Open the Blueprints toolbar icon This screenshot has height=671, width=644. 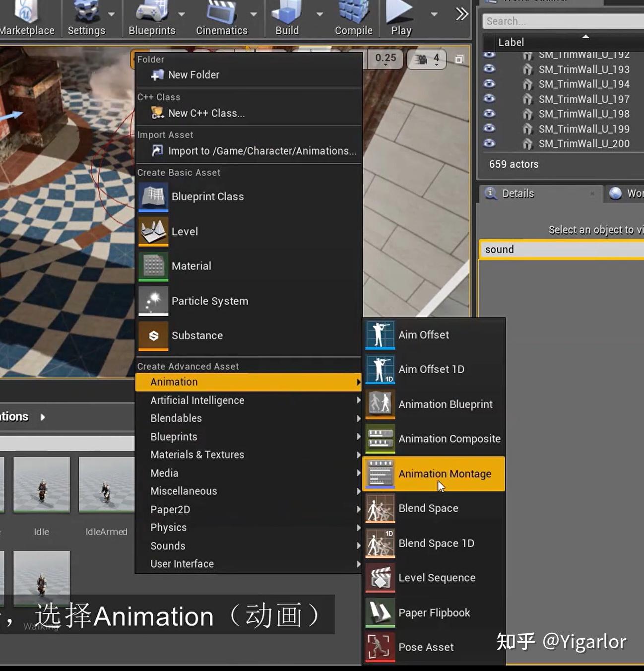pyautogui.click(x=152, y=18)
